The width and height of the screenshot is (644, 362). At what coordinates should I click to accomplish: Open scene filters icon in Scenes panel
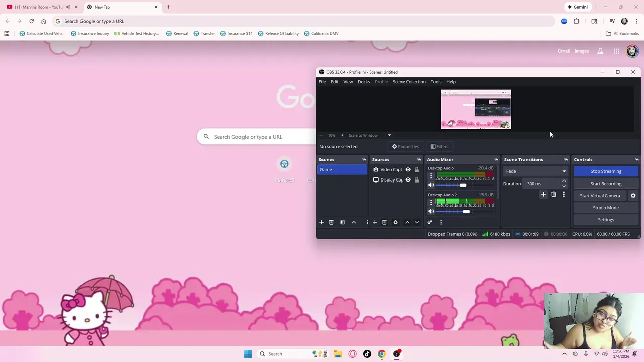pyautogui.click(x=342, y=222)
